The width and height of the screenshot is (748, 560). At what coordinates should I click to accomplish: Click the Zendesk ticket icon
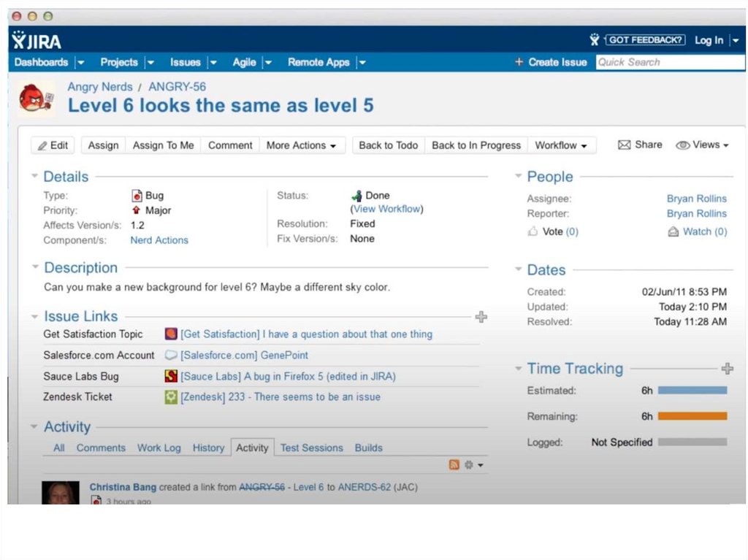171,397
